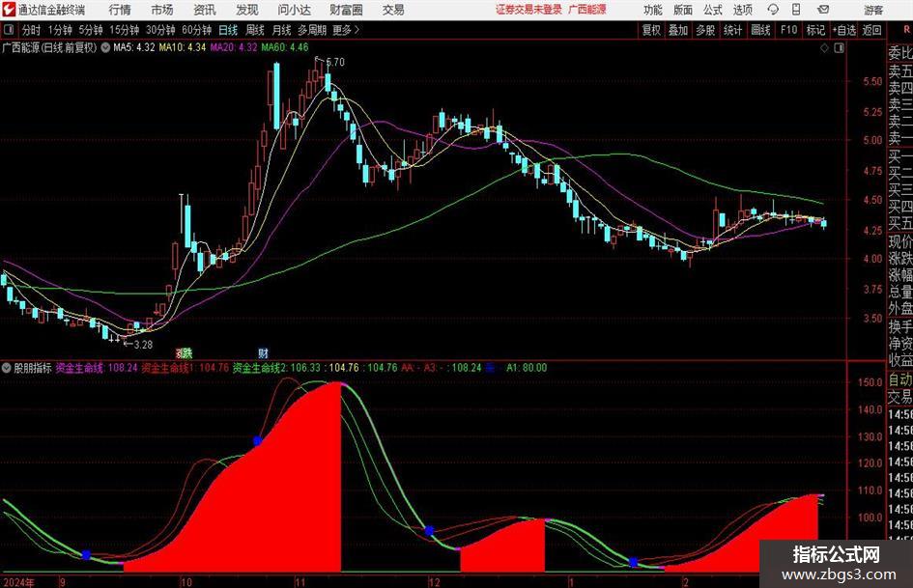
Task: Click the 广西能源(日线 前复权) chart title
Action: pyautogui.click(x=49, y=47)
